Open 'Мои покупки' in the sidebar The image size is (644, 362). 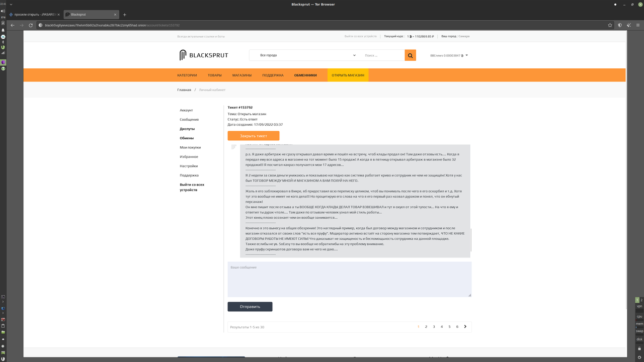(x=190, y=147)
